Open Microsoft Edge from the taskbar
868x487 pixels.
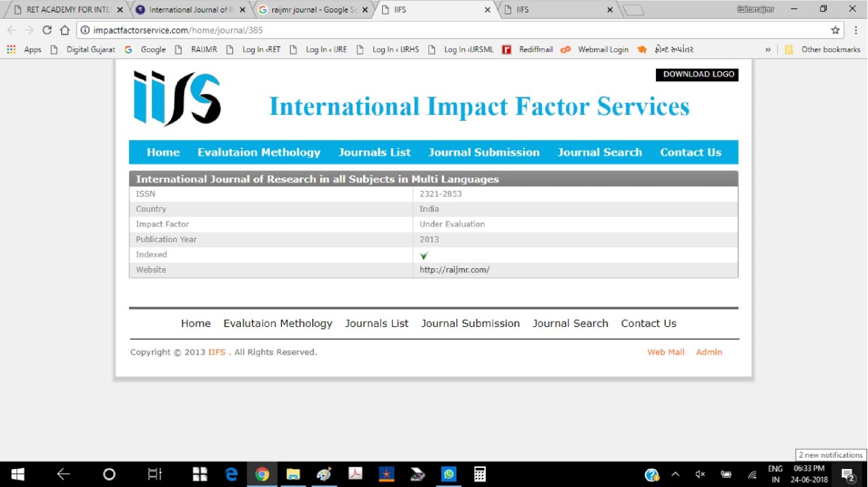(x=231, y=474)
